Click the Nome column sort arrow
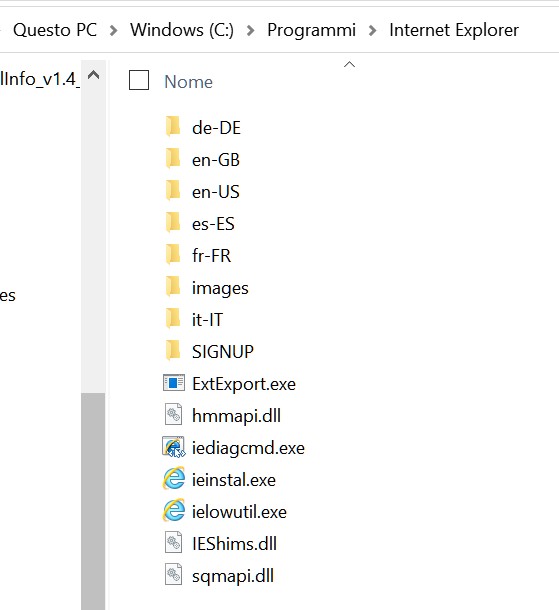The height and width of the screenshot is (610, 559). 349,65
